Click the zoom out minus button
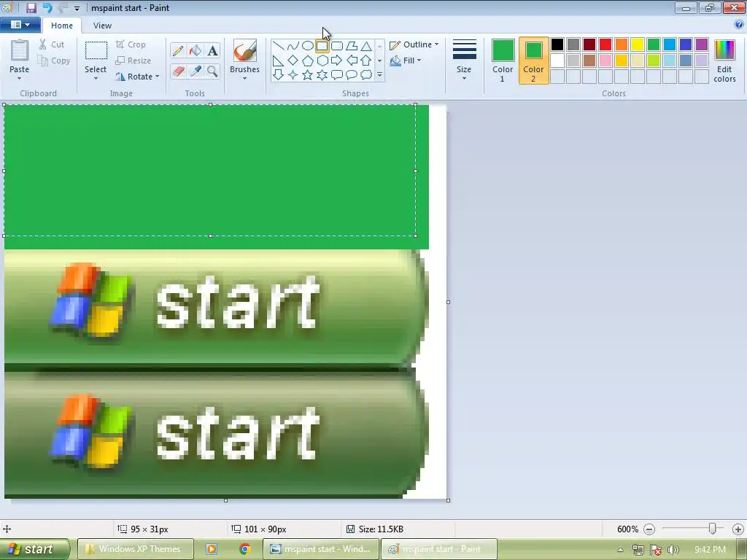747x560 pixels. click(x=649, y=529)
